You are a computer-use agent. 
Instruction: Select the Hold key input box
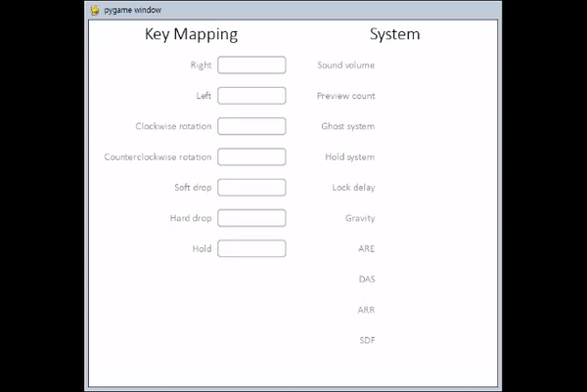click(251, 248)
